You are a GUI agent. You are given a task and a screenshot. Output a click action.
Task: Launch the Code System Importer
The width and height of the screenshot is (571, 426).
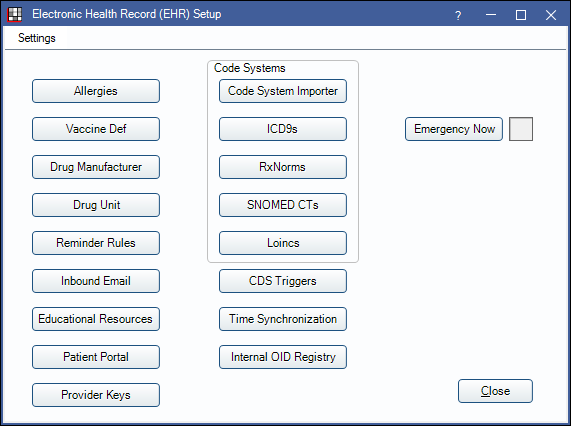point(283,91)
